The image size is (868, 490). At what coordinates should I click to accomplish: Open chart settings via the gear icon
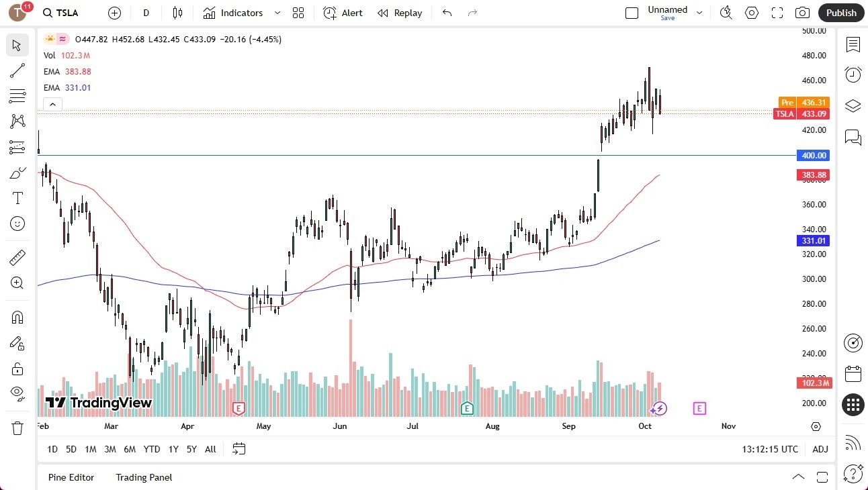pyautogui.click(x=752, y=13)
